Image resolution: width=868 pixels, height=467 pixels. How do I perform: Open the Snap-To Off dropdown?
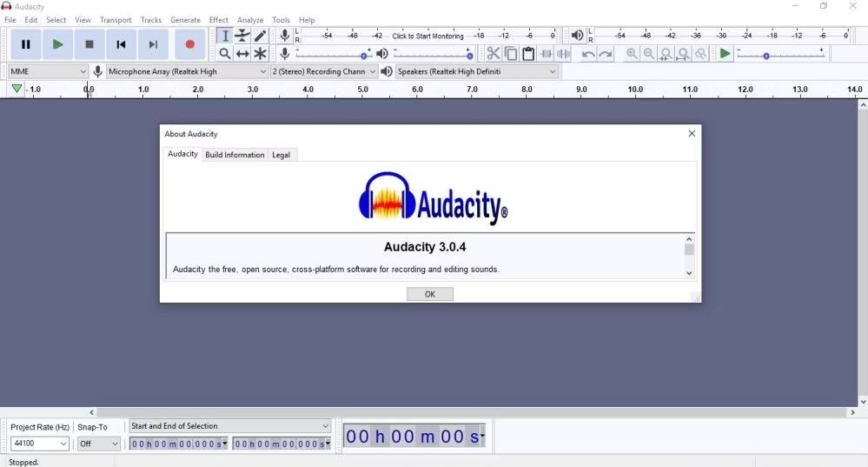98,444
